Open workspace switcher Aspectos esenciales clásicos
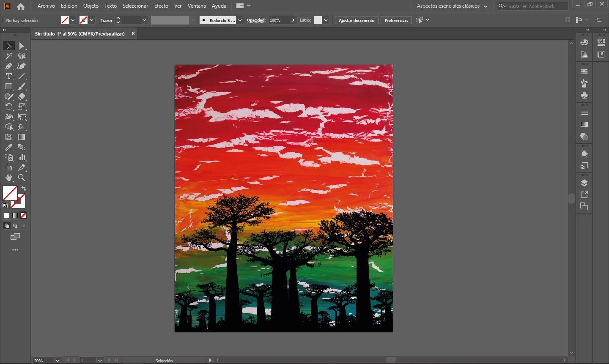 (452, 6)
